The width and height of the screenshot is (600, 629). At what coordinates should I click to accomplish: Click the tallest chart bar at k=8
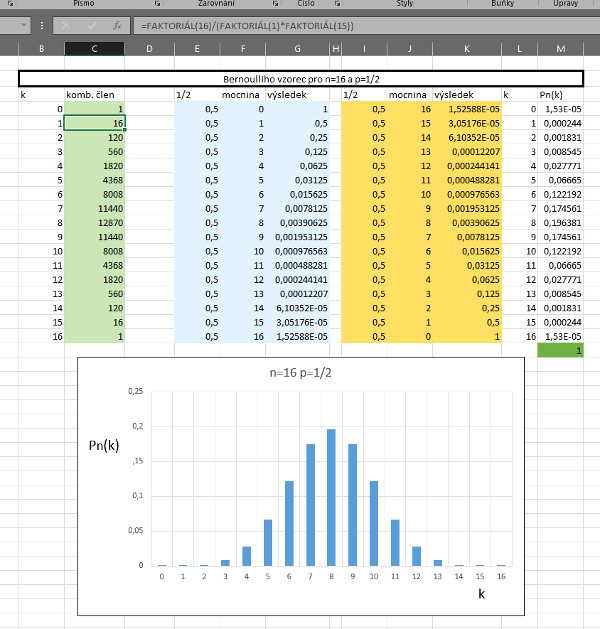(331, 497)
